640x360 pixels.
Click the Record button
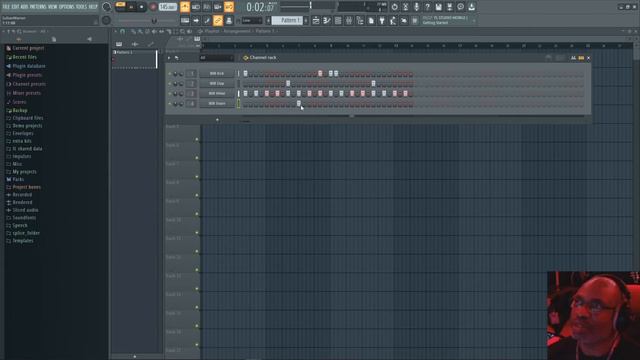(x=153, y=7)
